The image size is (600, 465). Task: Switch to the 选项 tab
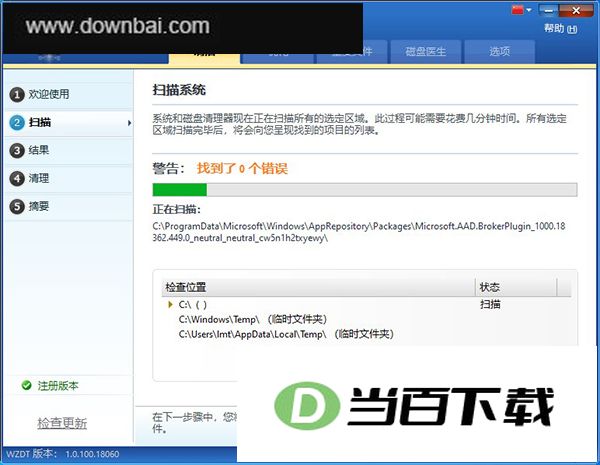[x=499, y=52]
